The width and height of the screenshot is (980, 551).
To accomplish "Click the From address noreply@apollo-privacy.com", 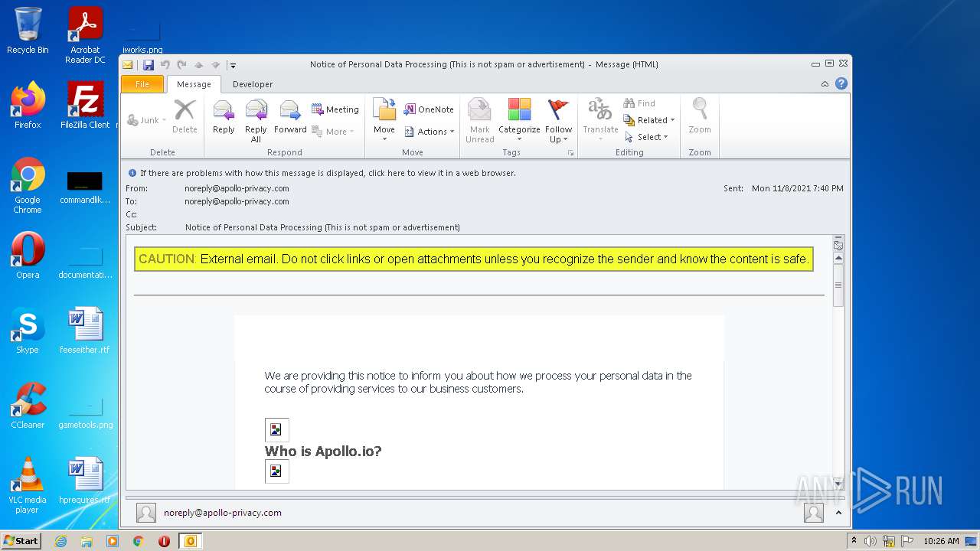I will (x=237, y=188).
